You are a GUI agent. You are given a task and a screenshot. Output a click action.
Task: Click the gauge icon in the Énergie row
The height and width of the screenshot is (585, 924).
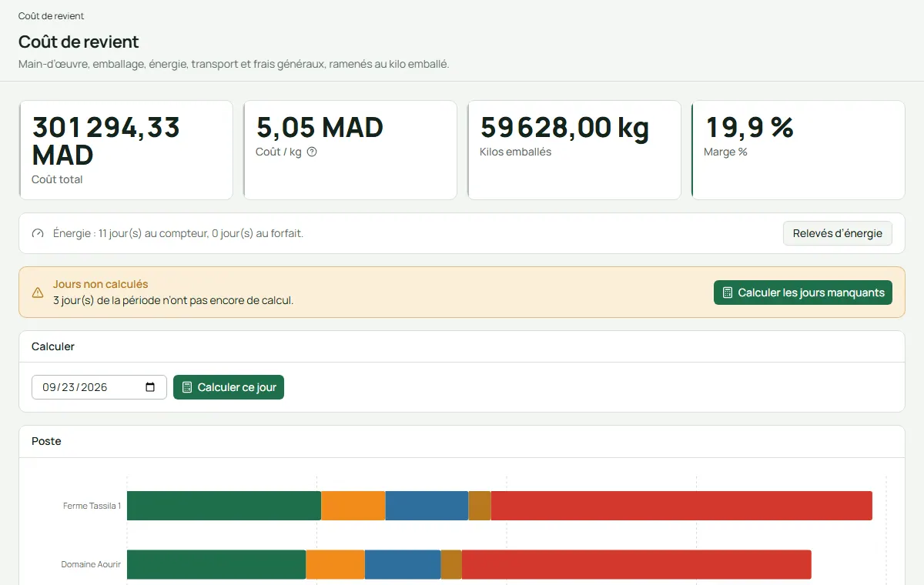(38, 233)
